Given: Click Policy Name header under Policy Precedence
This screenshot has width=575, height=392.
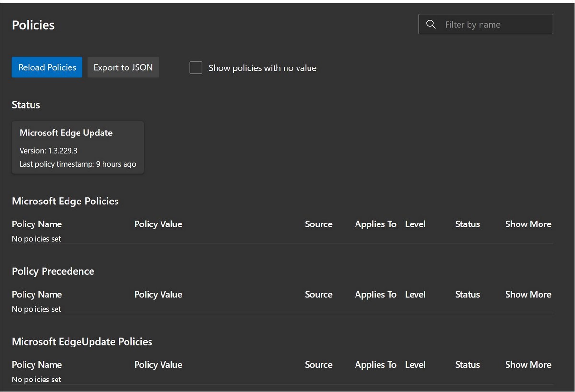Looking at the screenshot, I should [x=37, y=294].
